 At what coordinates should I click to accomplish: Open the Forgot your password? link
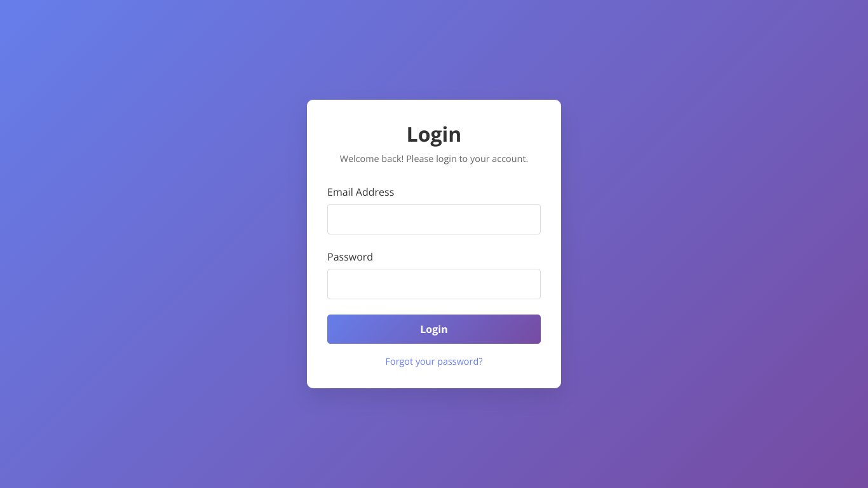tap(434, 362)
